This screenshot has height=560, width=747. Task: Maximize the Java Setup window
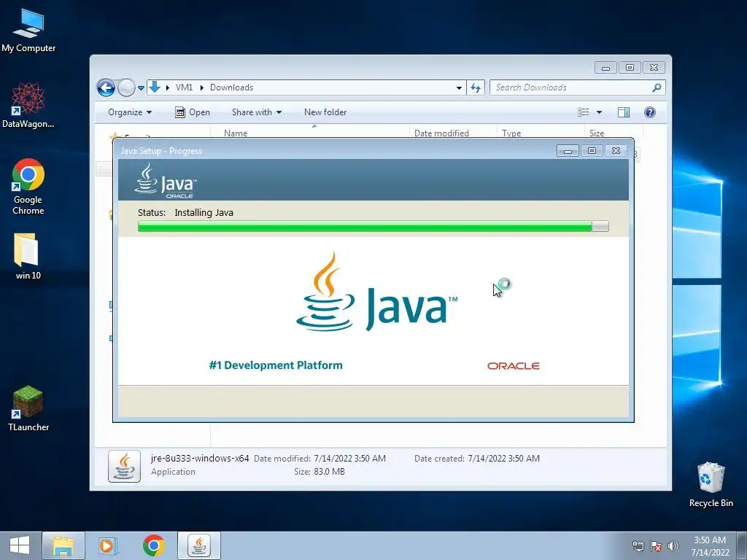click(592, 151)
